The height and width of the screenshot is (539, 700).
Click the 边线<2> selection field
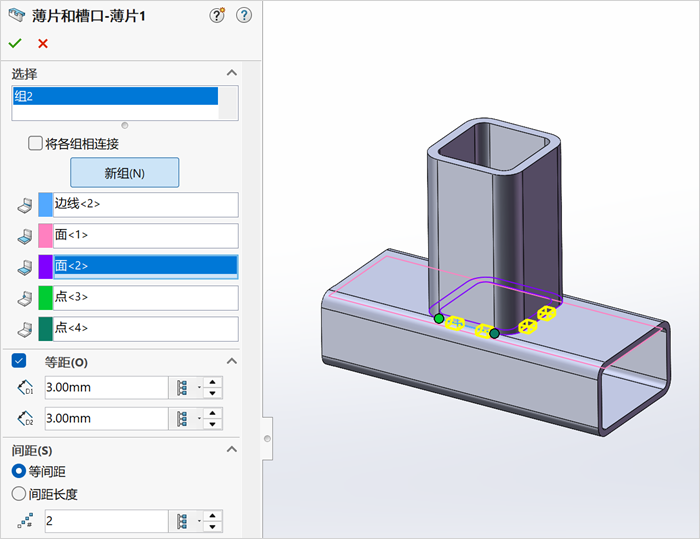coord(146,205)
